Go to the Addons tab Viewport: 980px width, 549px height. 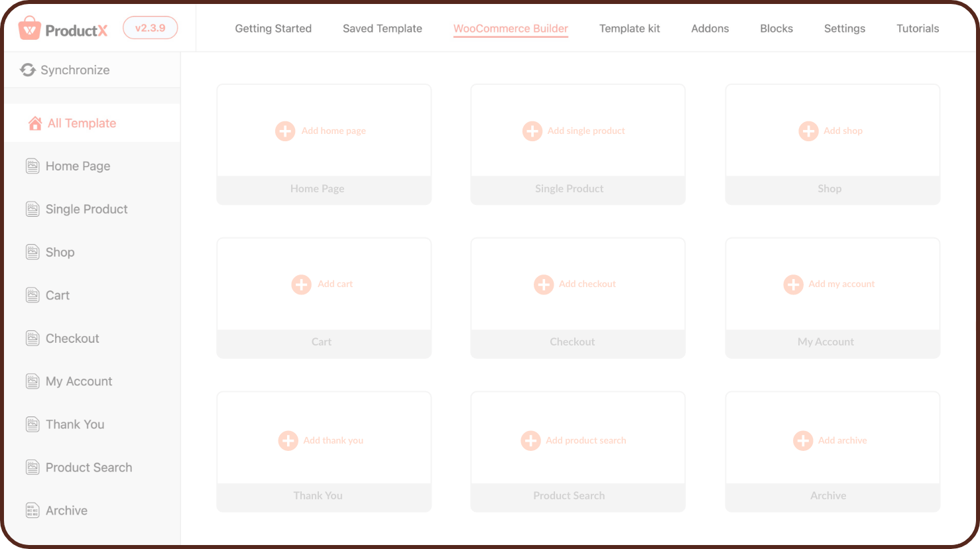pos(710,29)
